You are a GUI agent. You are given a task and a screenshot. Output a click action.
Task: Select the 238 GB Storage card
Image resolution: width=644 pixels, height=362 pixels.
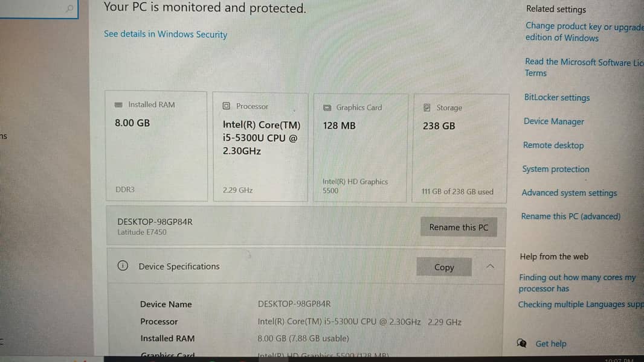[460, 148]
